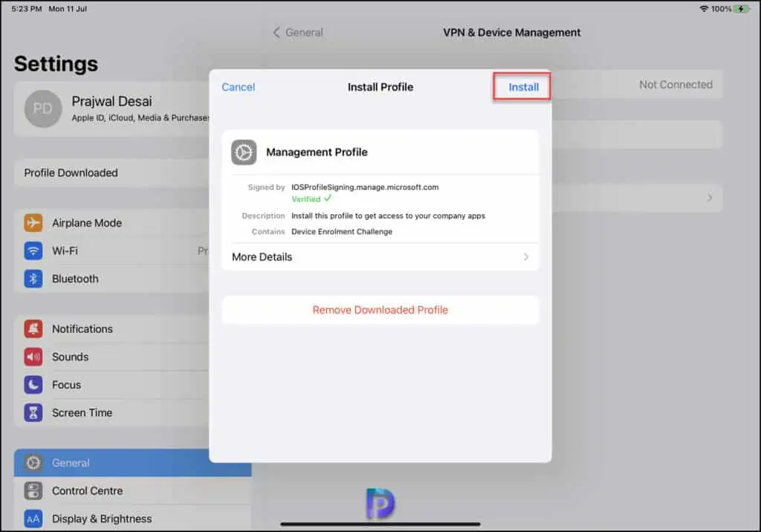
Task: Click the Settings heading
Action: (x=56, y=64)
